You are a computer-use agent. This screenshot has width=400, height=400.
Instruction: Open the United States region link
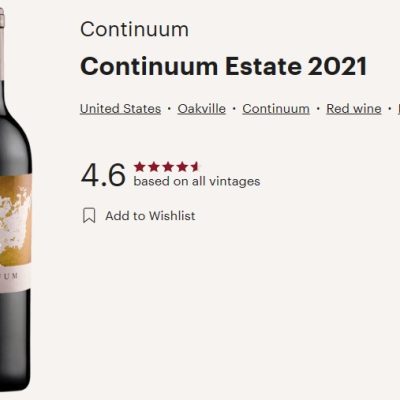point(120,109)
